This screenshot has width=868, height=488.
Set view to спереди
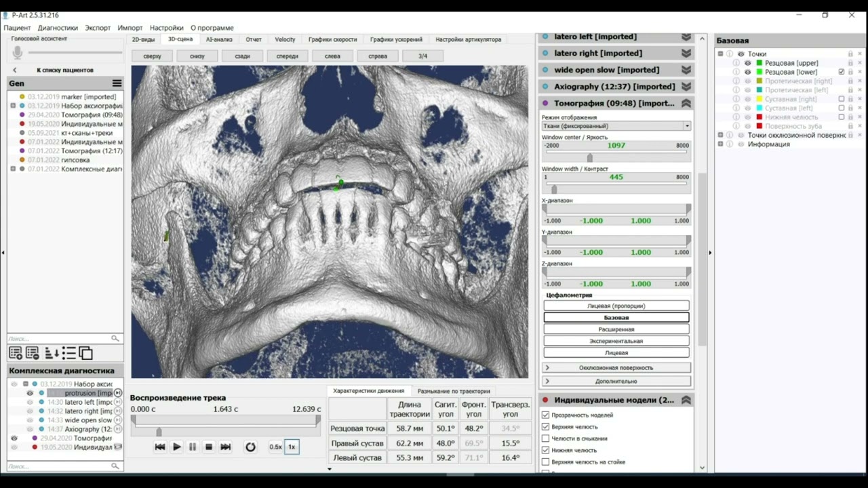click(x=288, y=56)
